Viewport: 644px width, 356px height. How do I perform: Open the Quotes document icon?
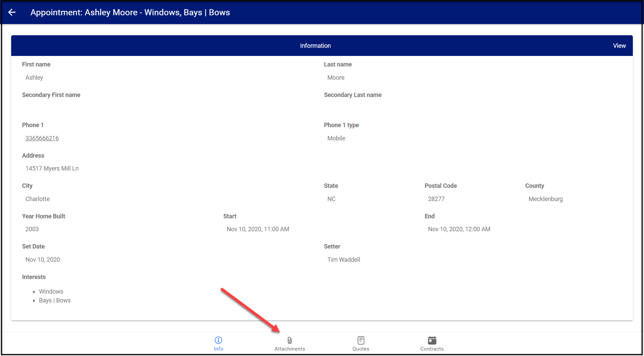coord(361,340)
